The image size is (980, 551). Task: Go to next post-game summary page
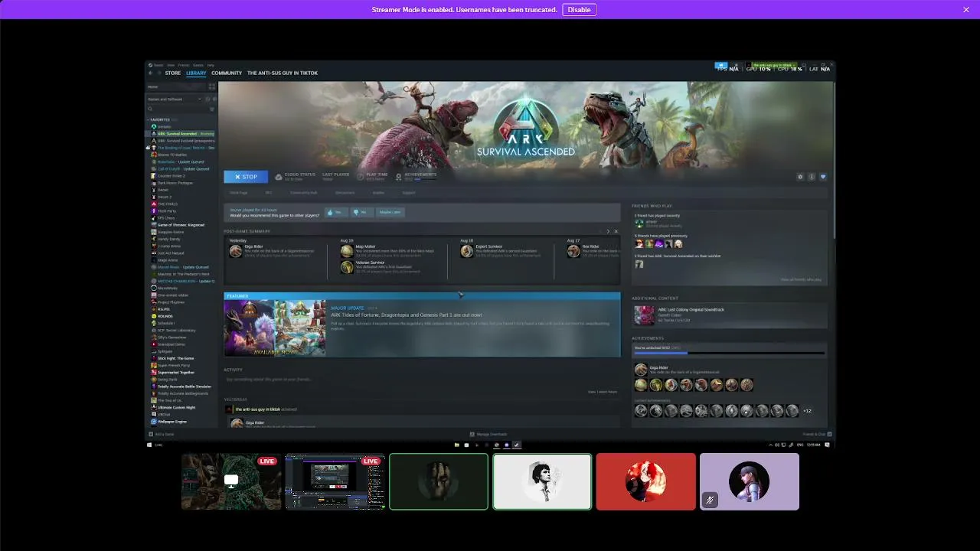(608, 231)
